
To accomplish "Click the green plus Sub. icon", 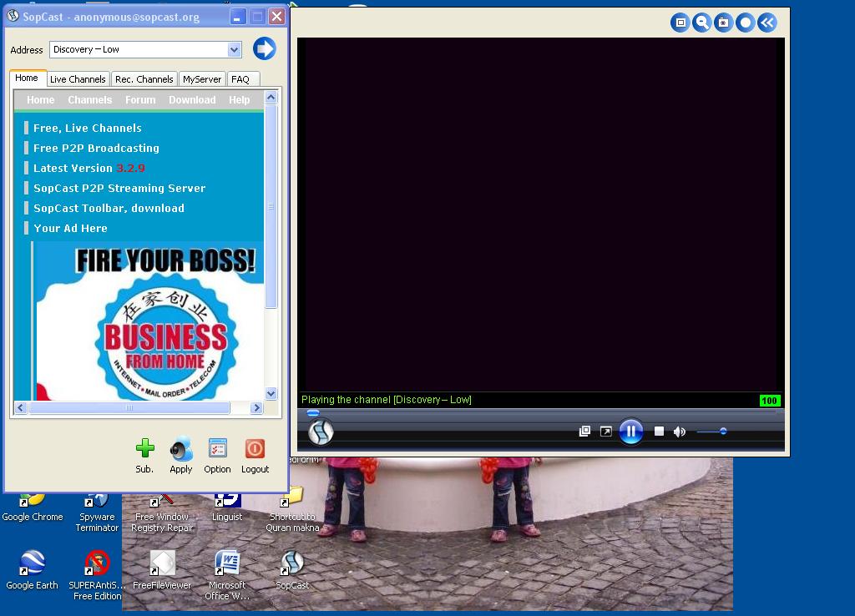I will pyautogui.click(x=144, y=448).
